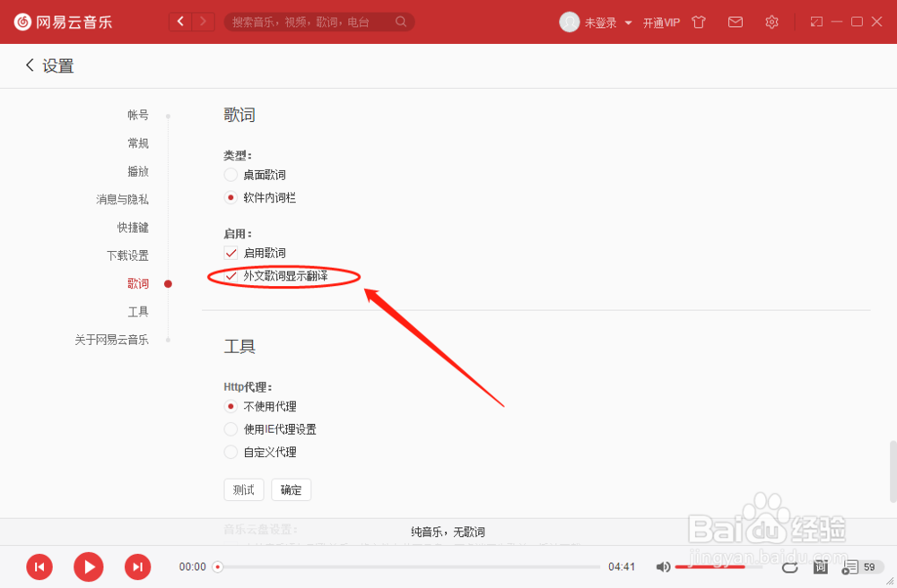This screenshot has width=897, height=588.
Task: Click the 纯音乐，无歌词 lyric text
Action: pyautogui.click(x=448, y=532)
